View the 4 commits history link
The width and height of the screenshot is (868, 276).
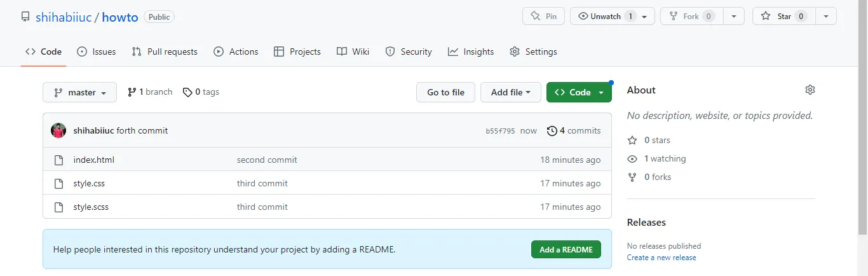tap(574, 130)
